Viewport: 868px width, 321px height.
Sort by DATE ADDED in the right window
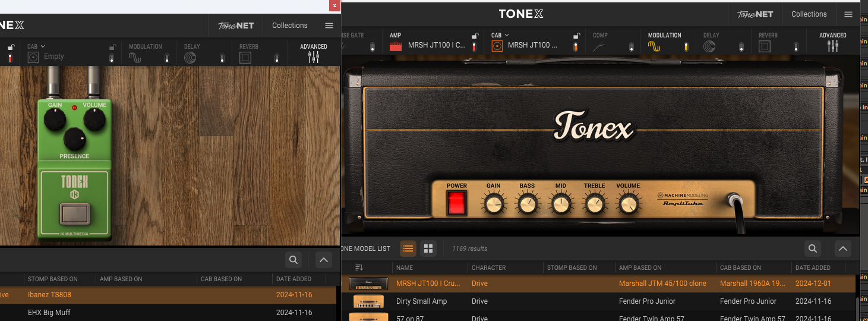click(x=813, y=267)
